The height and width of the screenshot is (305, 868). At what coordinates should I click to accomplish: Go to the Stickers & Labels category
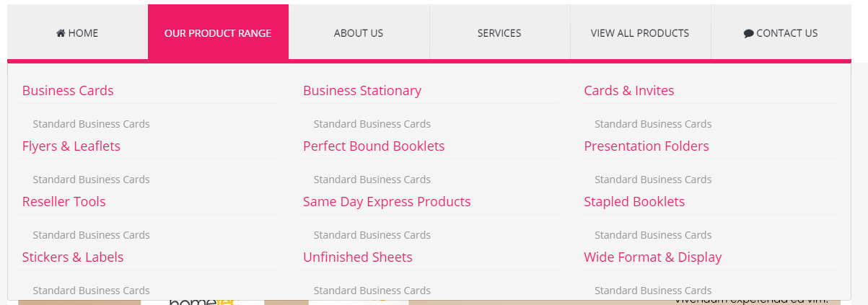(x=73, y=257)
